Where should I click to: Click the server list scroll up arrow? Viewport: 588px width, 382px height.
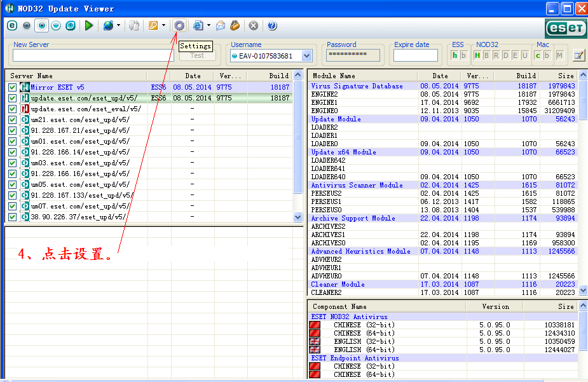[297, 74]
